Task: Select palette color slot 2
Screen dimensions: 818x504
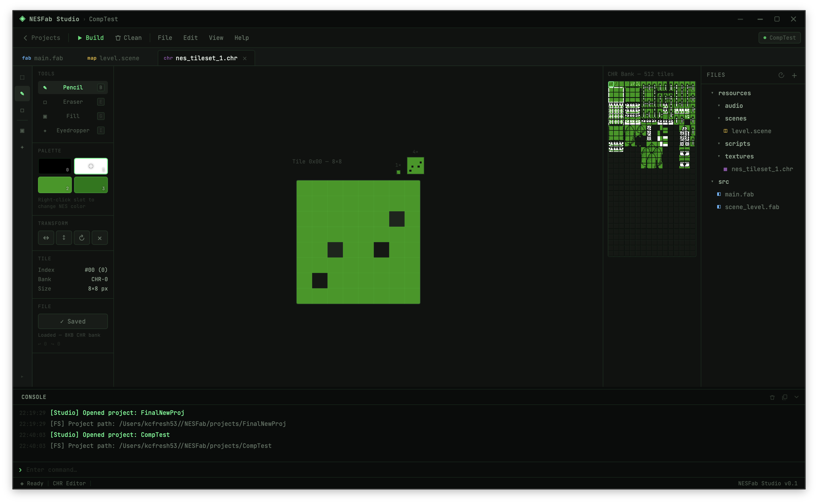Action: (x=55, y=185)
